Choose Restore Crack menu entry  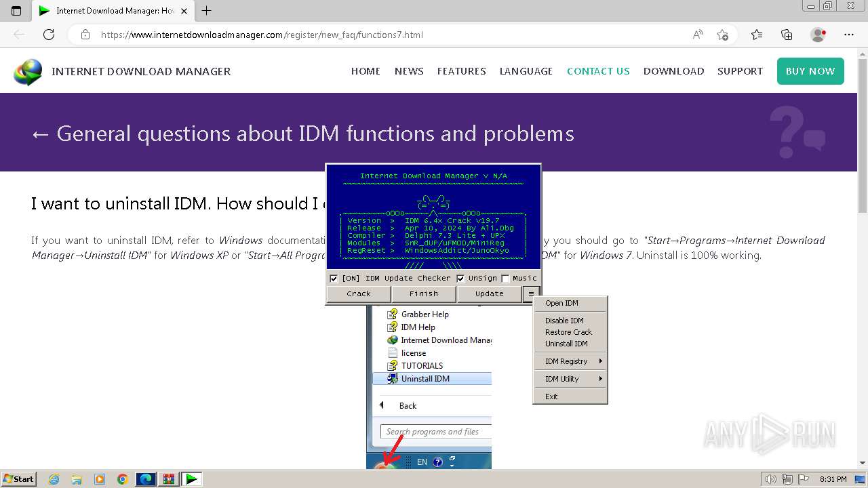(570, 332)
